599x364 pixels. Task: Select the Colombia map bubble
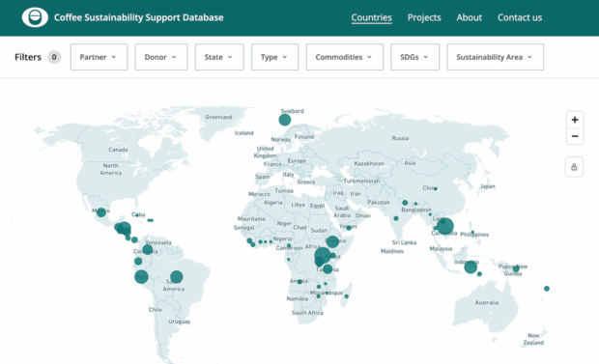(x=148, y=250)
